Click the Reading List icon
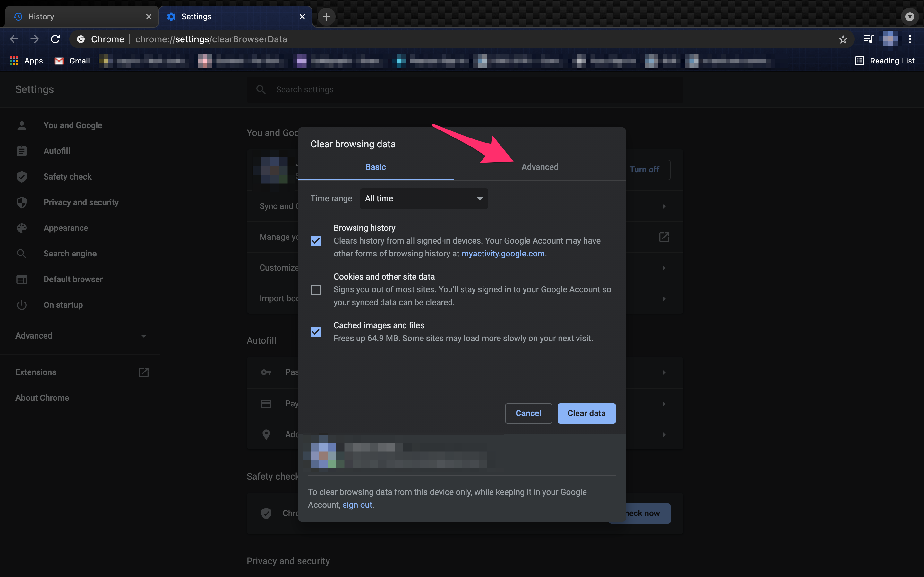924x577 pixels. click(x=860, y=61)
